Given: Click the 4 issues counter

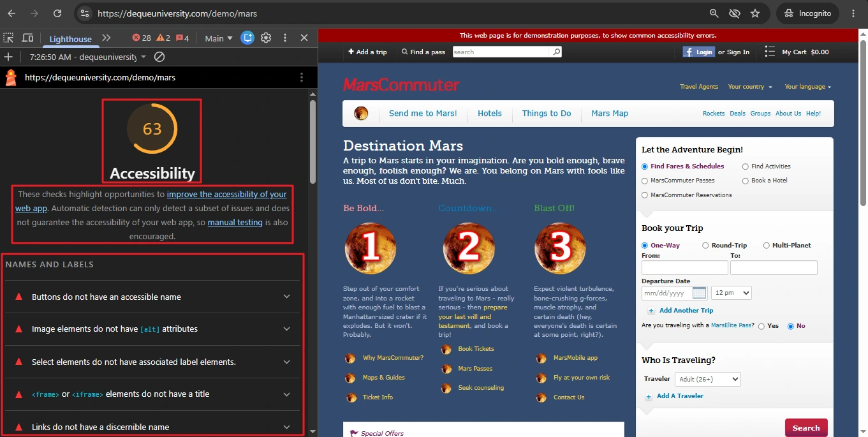Looking at the screenshot, I should (182, 38).
